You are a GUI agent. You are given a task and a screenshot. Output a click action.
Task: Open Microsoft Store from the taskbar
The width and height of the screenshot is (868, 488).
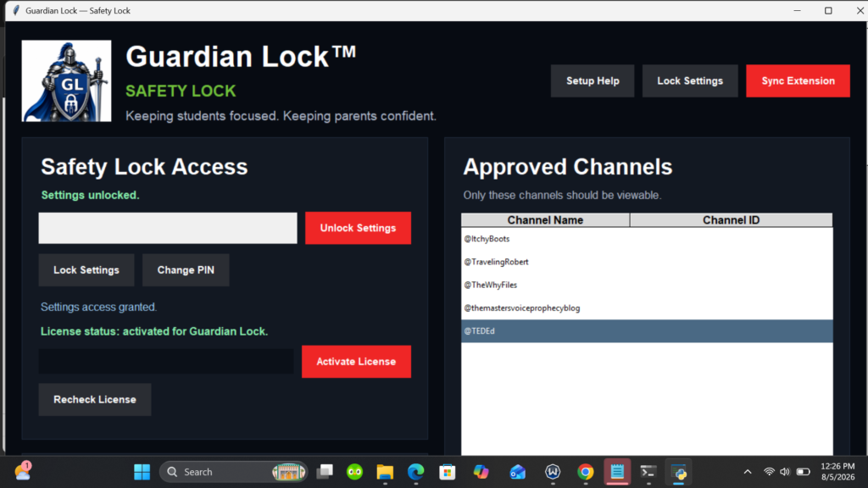[x=448, y=472]
